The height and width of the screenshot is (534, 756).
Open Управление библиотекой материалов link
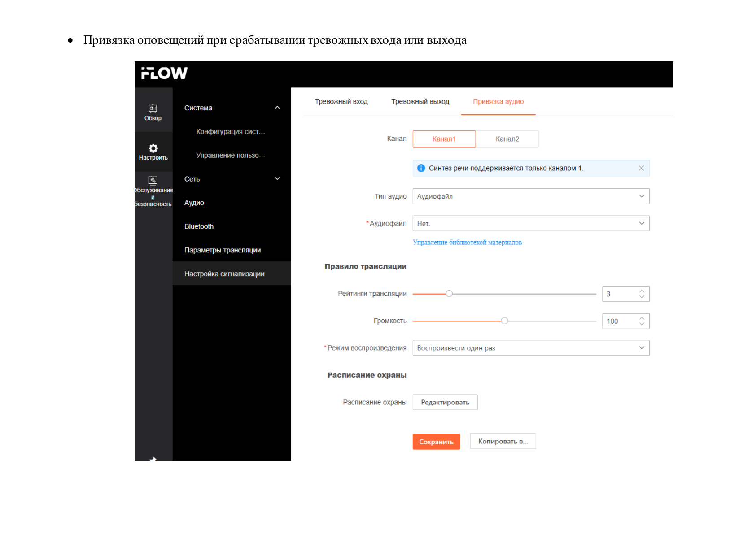point(467,243)
